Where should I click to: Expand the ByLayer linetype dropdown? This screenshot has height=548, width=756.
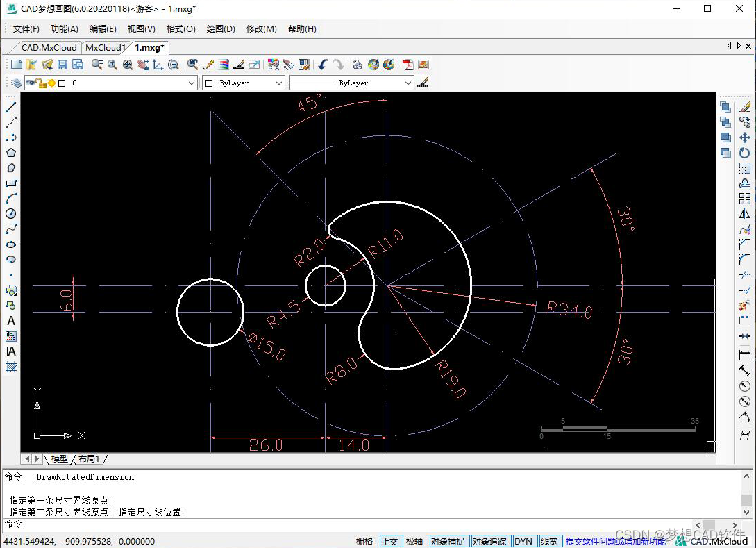pos(408,83)
